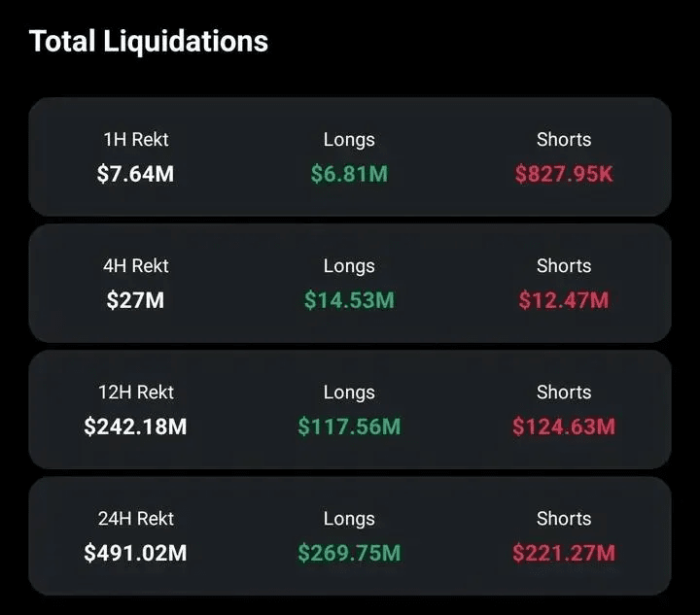700x615 pixels.
Task: Click the 12H Shorts $124.63M value
Action: (564, 427)
